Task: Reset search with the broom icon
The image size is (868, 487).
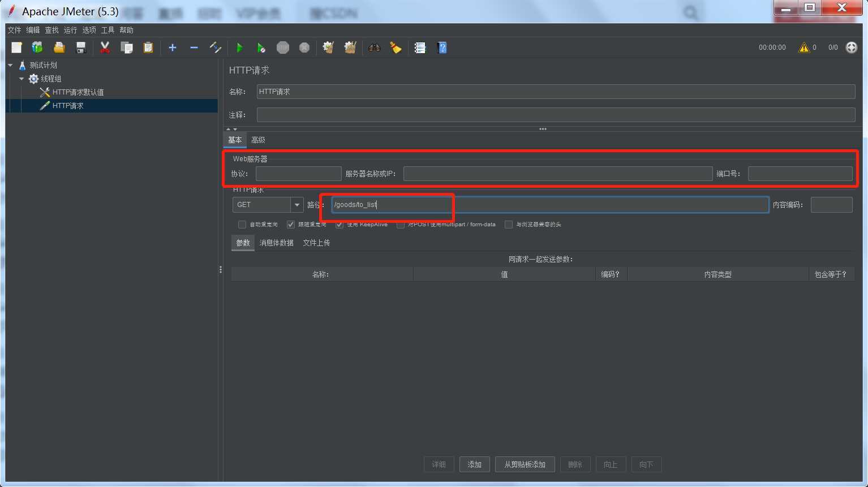Action: [396, 48]
